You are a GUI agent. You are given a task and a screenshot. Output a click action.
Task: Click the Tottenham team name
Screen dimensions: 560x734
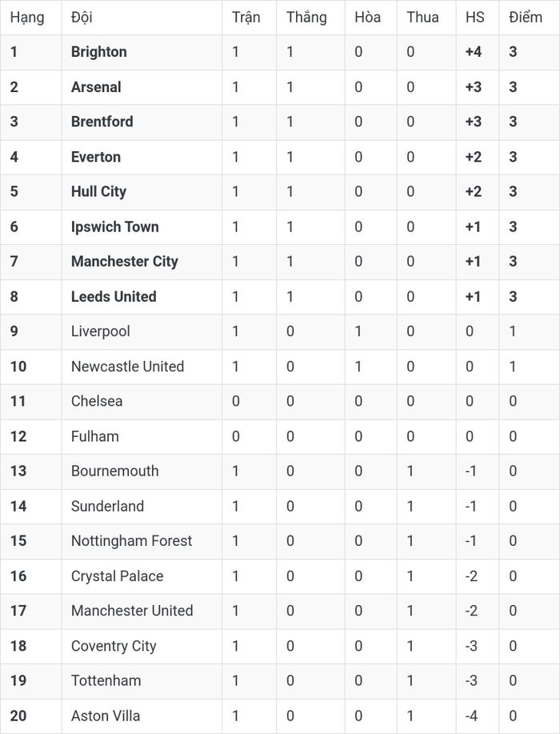click(106, 680)
